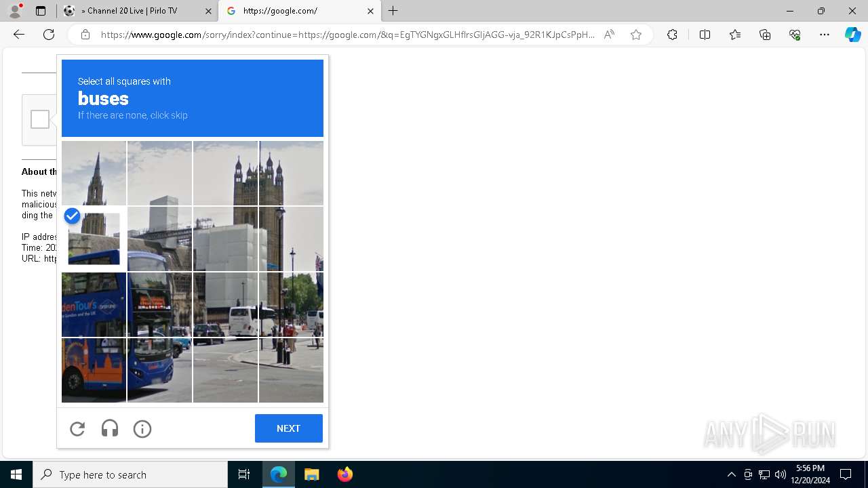Open Browser essentials heart icon
This screenshot has height=488, width=868.
click(x=795, y=35)
